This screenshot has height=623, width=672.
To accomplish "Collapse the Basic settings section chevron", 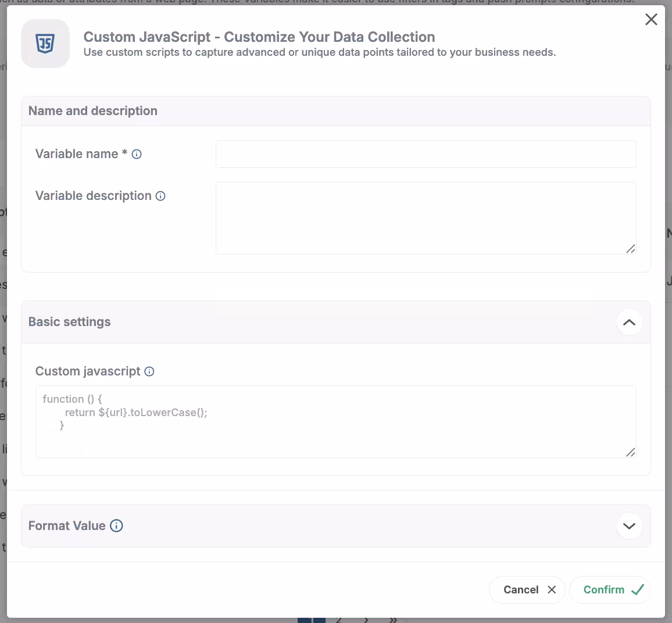I will tap(629, 323).
